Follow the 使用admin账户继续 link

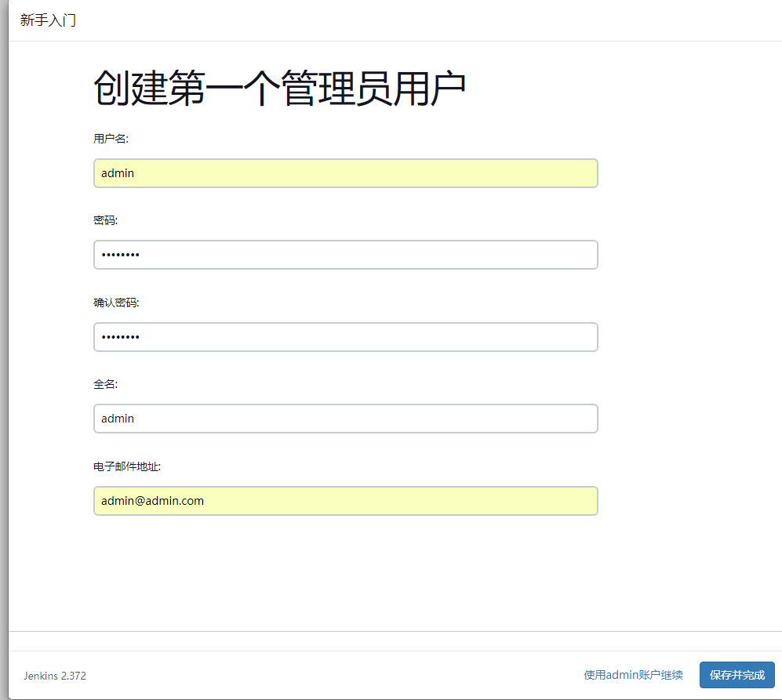tap(633, 675)
